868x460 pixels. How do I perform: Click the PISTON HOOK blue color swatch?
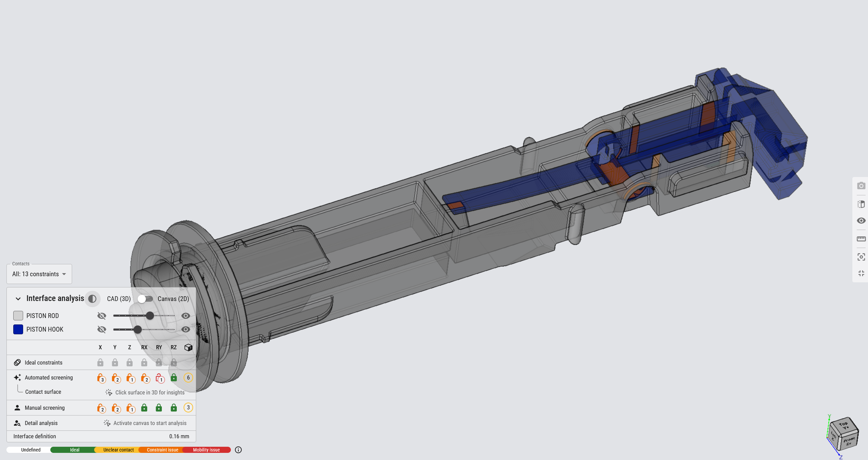coord(18,329)
